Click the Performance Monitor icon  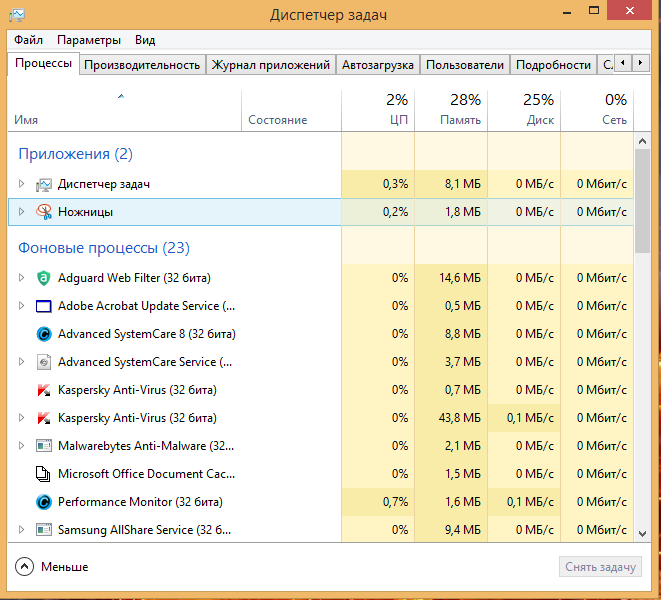(x=44, y=502)
